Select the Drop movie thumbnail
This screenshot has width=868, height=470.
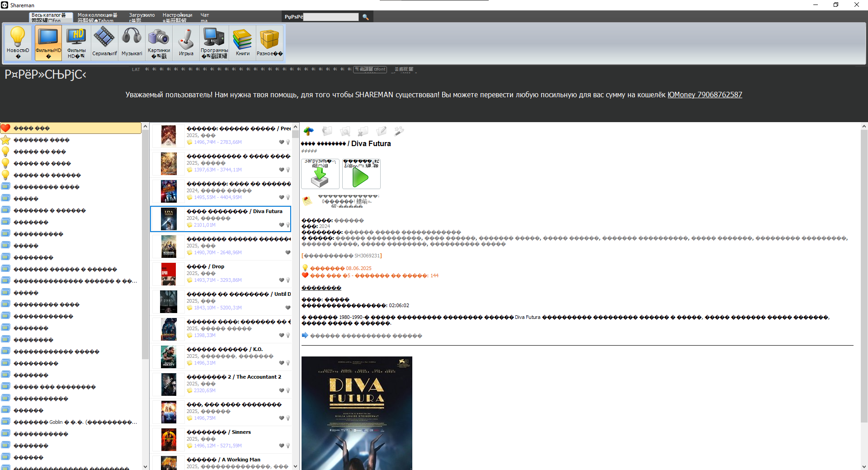[x=169, y=274]
